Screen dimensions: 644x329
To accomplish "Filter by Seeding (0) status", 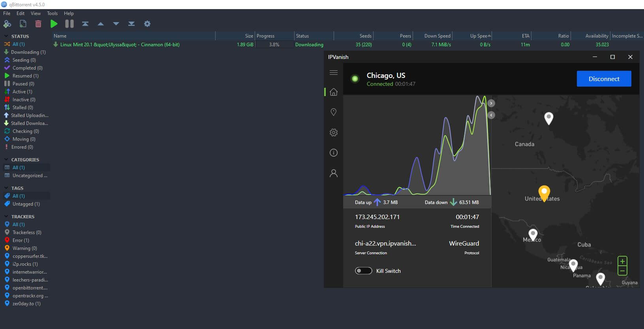I will tap(25, 60).
